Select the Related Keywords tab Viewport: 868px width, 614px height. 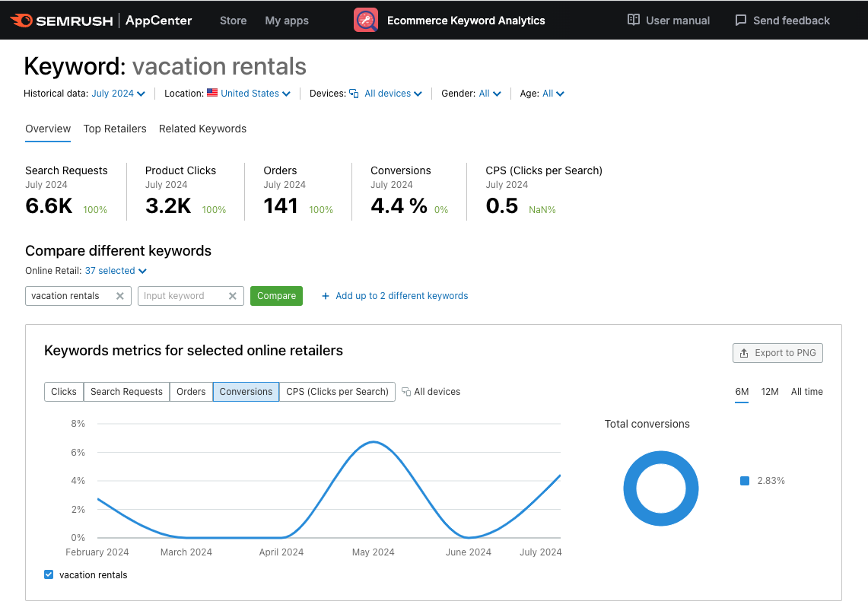[202, 129]
